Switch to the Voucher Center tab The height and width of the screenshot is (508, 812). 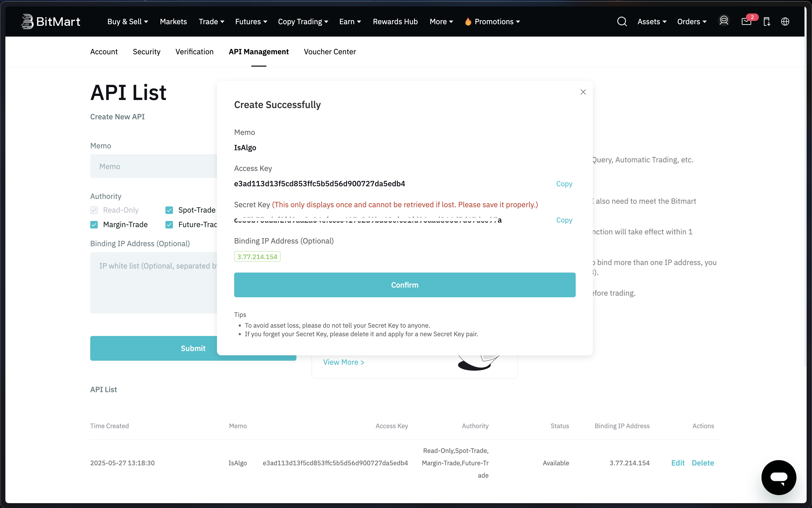pyautogui.click(x=330, y=52)
